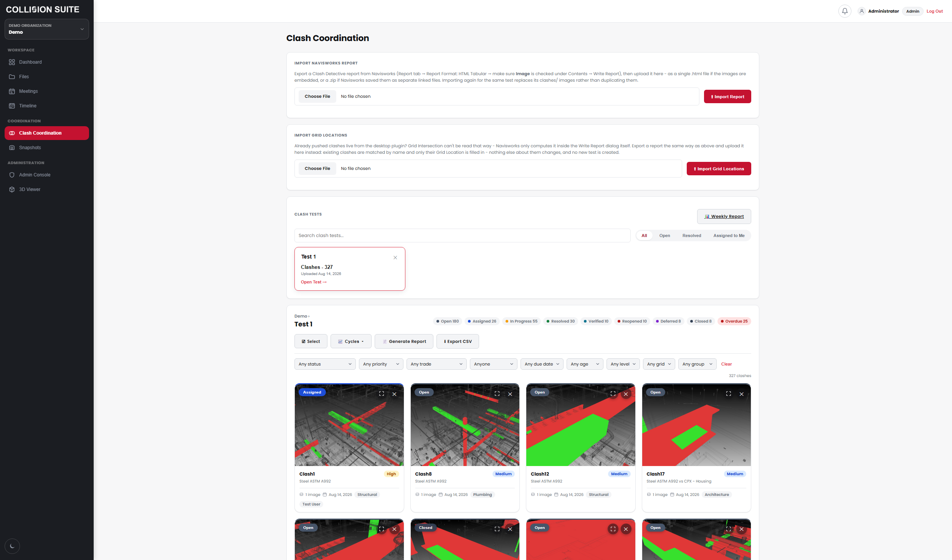Click the Administrator user avatar icon

click(862, 11)
